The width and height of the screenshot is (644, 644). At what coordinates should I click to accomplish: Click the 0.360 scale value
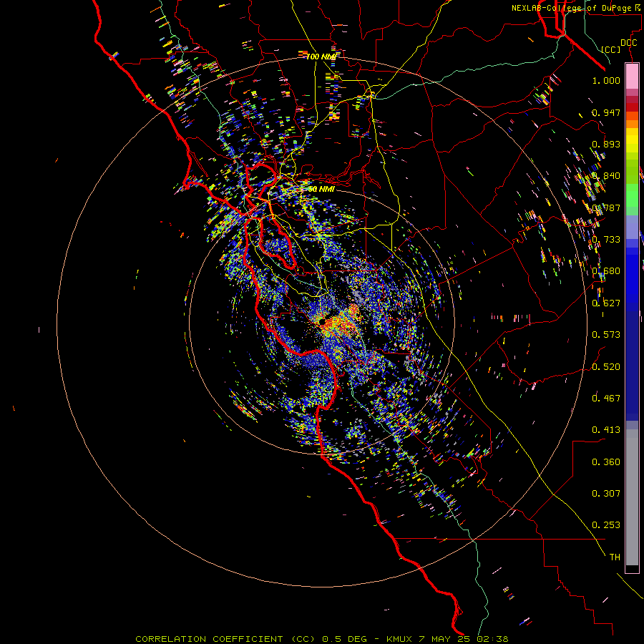click(606, 462)
